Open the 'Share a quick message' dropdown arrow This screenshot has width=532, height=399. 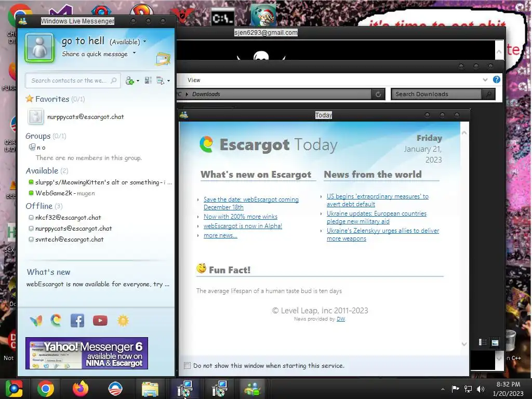[135, 53]
